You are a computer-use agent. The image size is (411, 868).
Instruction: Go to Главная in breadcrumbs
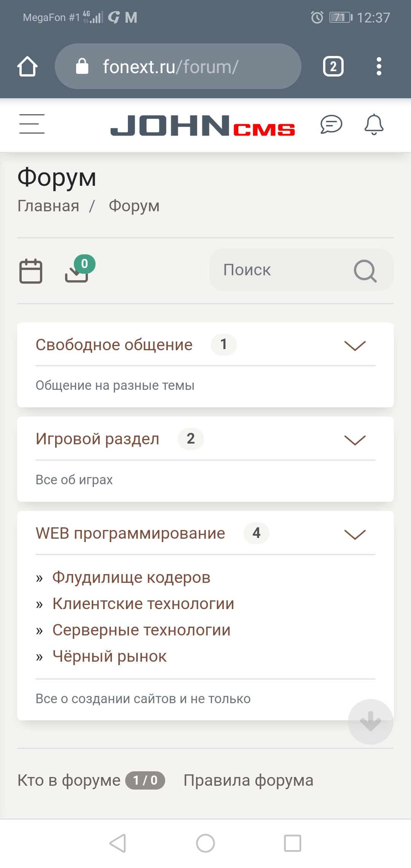(x=48, y=206)
